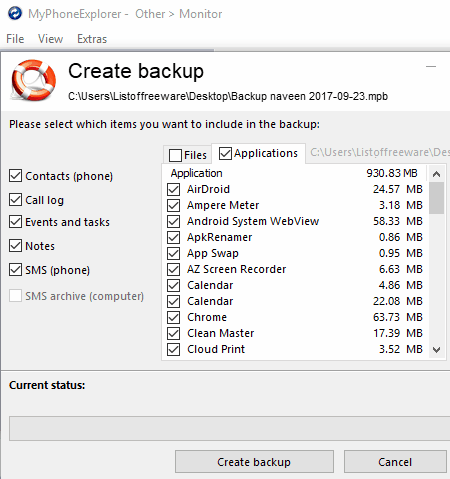The height and width of the screenshot is (479, 450).
Task: Deselect the Clean Master application
Action: [x=173, y=333]
